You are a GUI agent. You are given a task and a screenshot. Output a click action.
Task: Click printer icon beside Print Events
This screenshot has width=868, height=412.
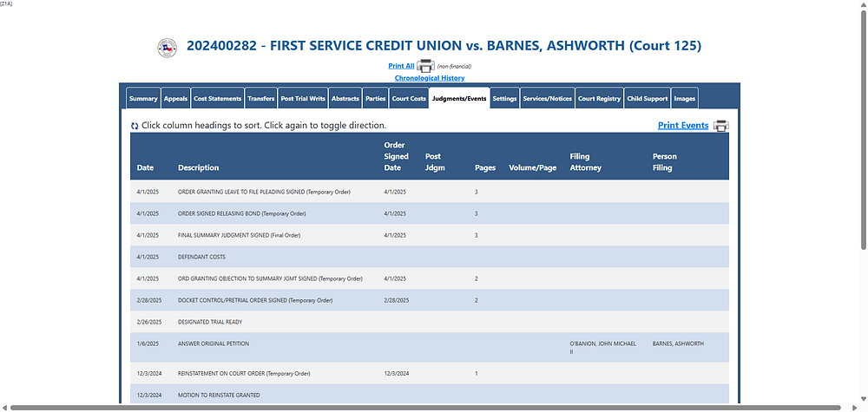coord(720,126)
